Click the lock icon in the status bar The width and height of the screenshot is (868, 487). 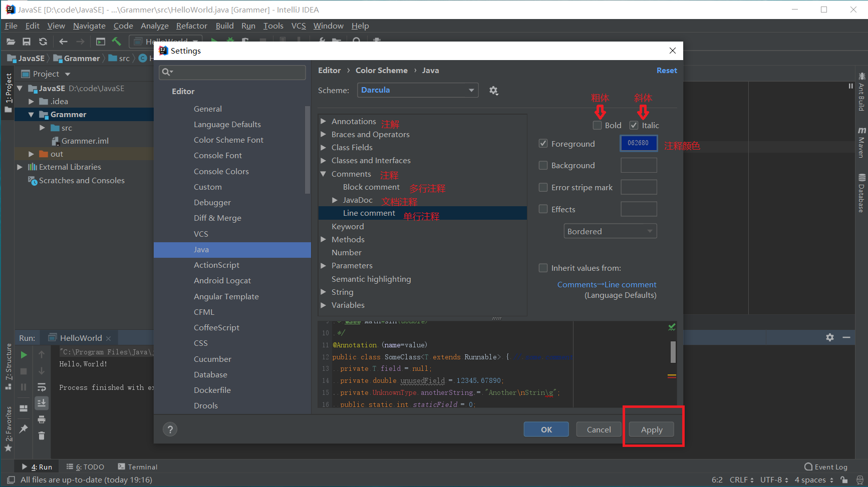click(844, 480)
